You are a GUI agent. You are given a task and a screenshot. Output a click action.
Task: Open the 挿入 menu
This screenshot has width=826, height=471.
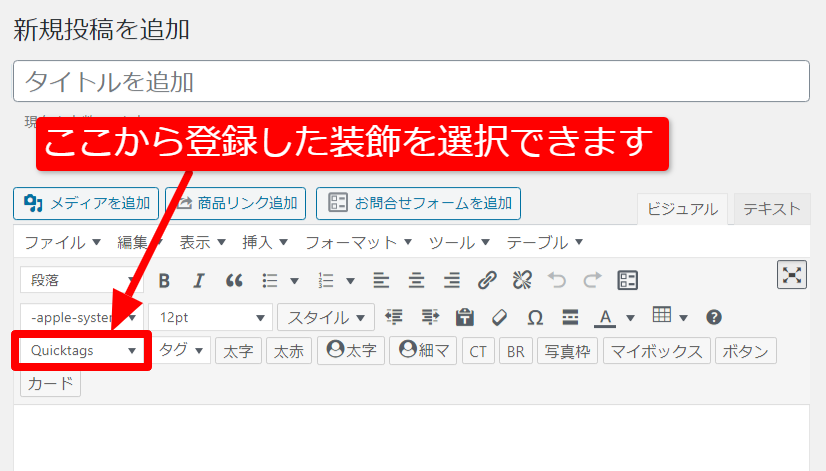(265, 242)
